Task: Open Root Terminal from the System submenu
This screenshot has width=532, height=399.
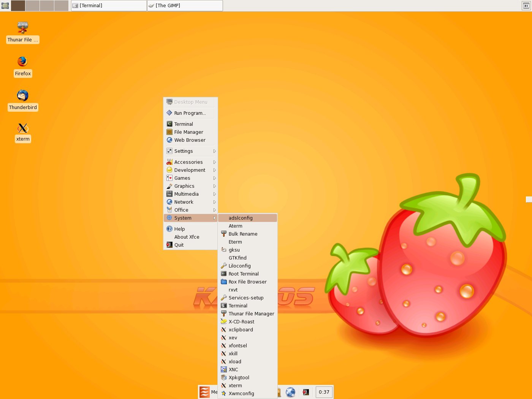Action: click(248, 274)
